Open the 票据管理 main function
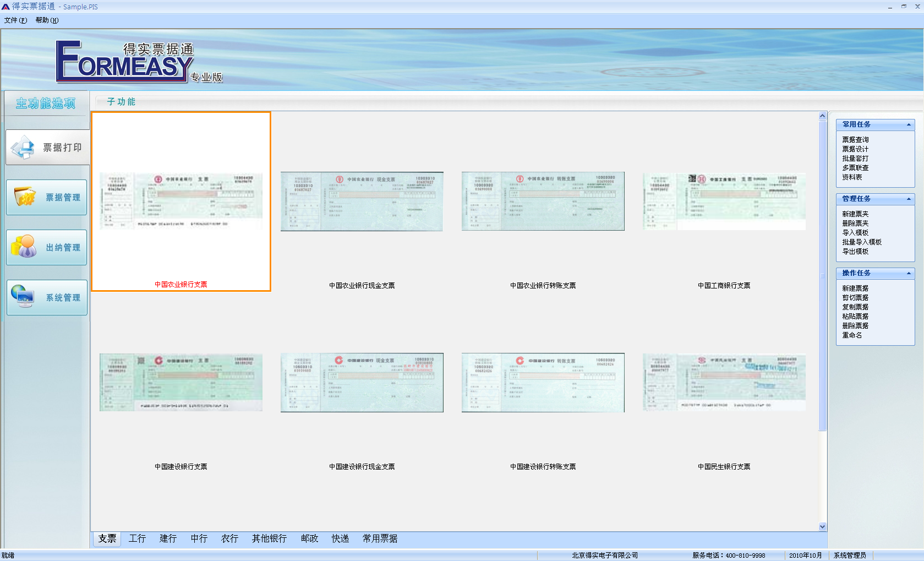924x561 pixels. tap(47, 197)
